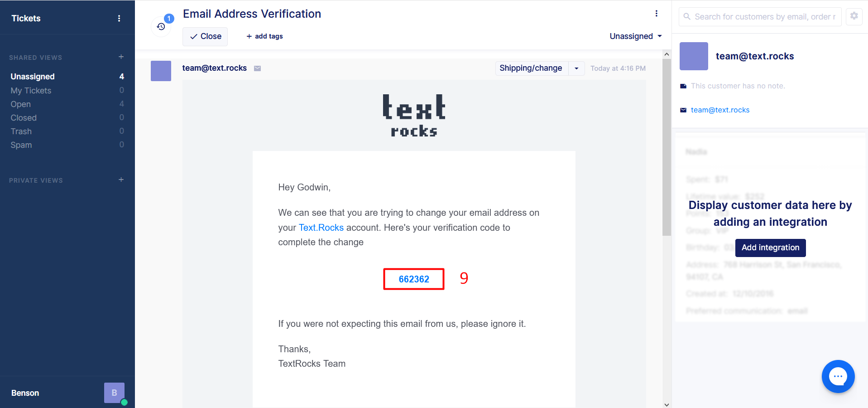Click the Add integration button
Image resolution: width=868 pixels, height=408 pixels.
point(770,248)
